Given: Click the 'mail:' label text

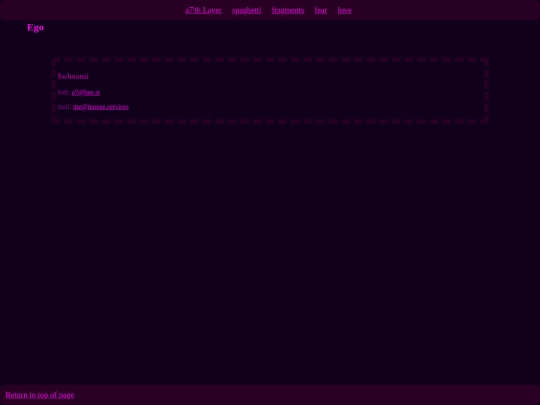Looking at the screenshot, I should pos(64,107).
